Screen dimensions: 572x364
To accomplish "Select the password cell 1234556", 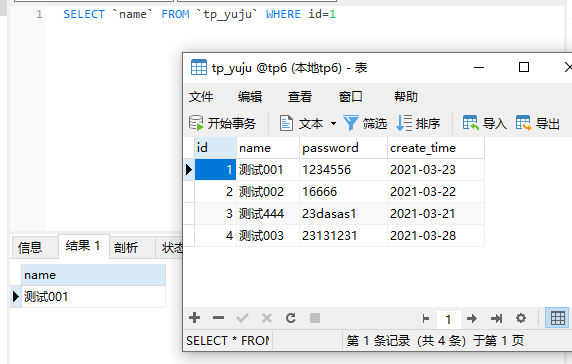I will [x=343, y=170].
